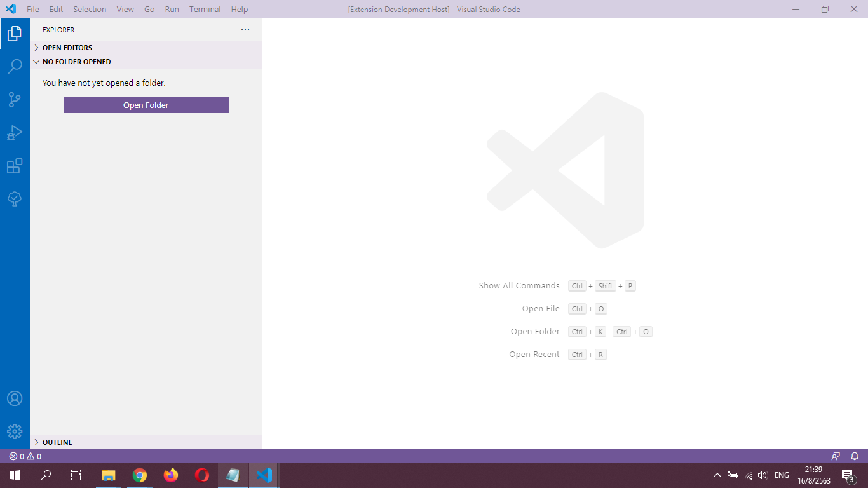The height and width of the screenshot is (488, 868).
Task: Click the 'Open File' shortcut label
Action: click(x=541, y=309)
